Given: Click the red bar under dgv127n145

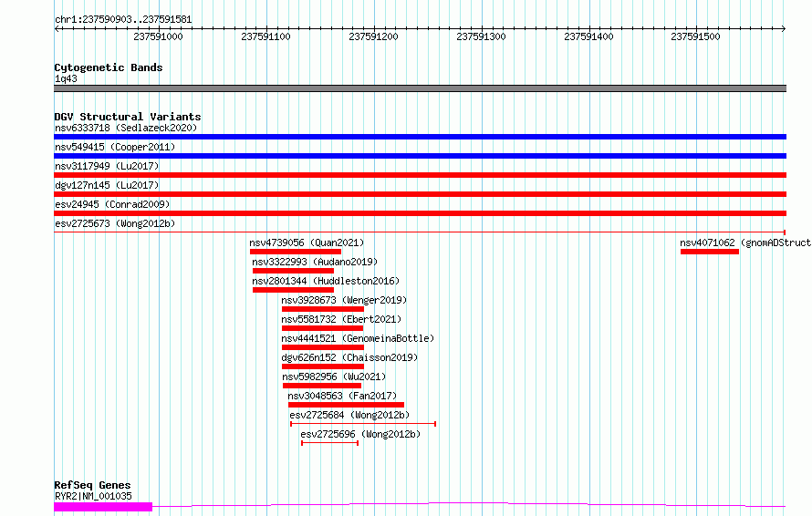Looking at the screenshot, I should 420,194.
